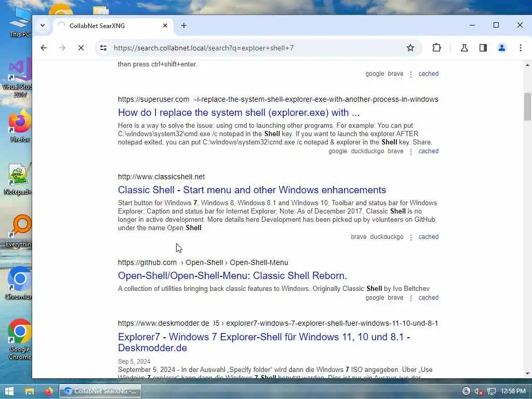Open File Explorer from the taskbar

(x=30, y=391)
